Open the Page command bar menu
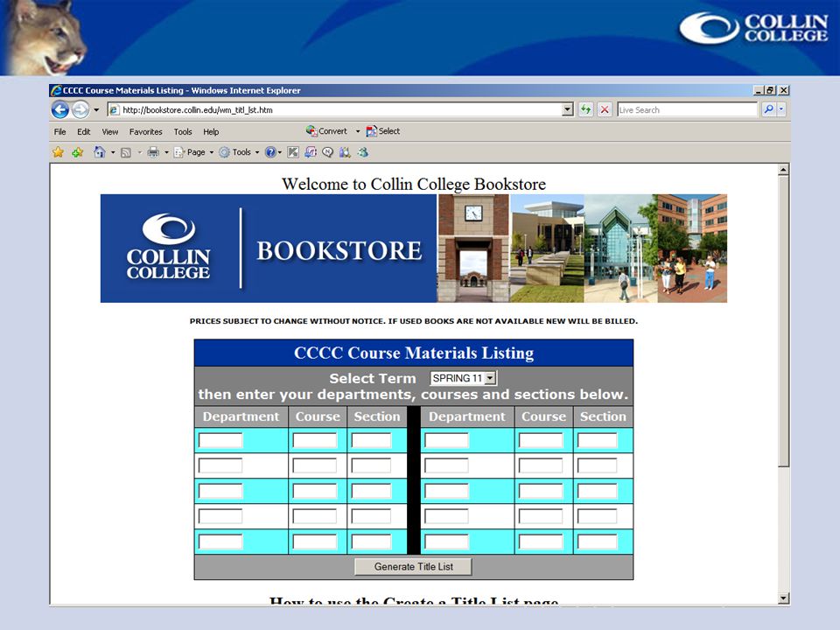 [194, 152]
